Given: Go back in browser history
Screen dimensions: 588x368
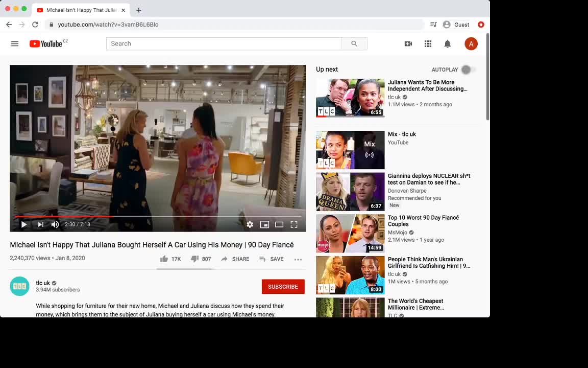Looking at the screenshot, I should point(9,25).
